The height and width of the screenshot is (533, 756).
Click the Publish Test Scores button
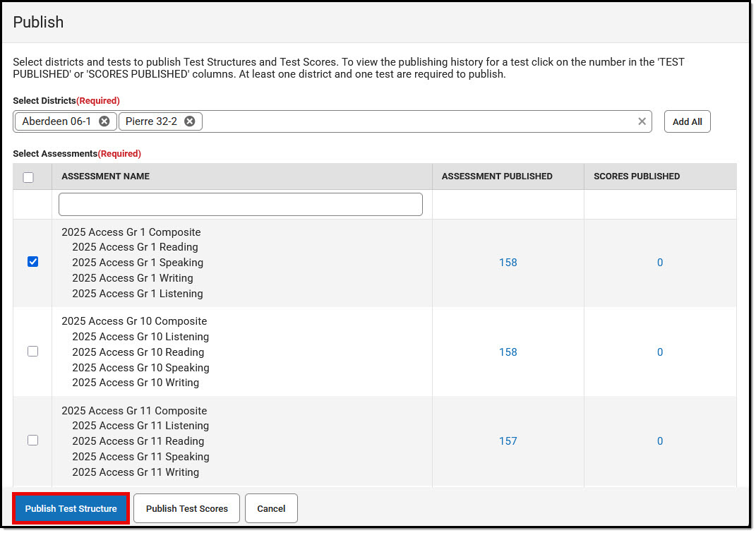pyautogui.click(x=186, y=508)
